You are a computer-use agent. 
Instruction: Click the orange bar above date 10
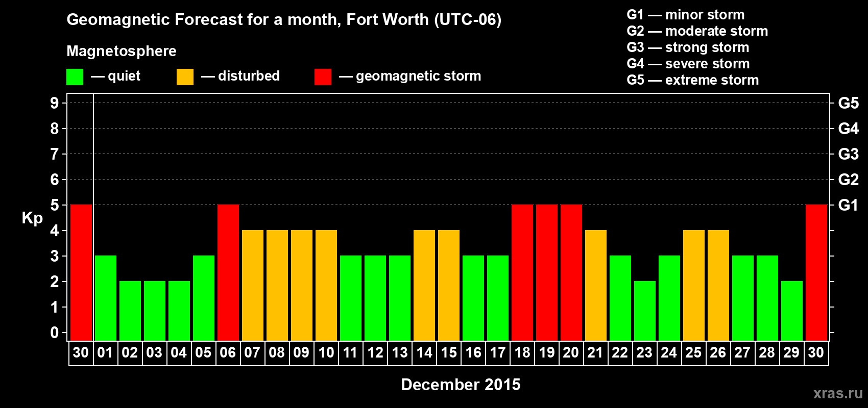(x=326, y=285)
